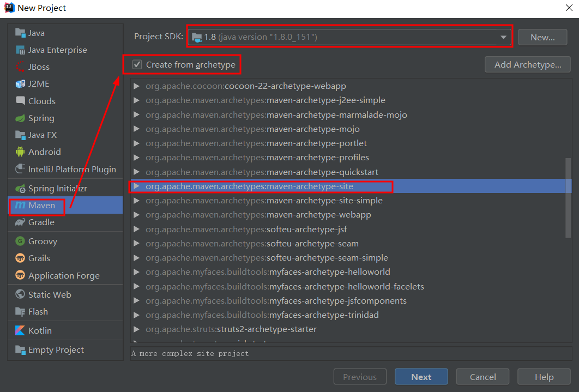
Task: Open the Project SDK dropdown arrow
Action: [x=503, y=37]
